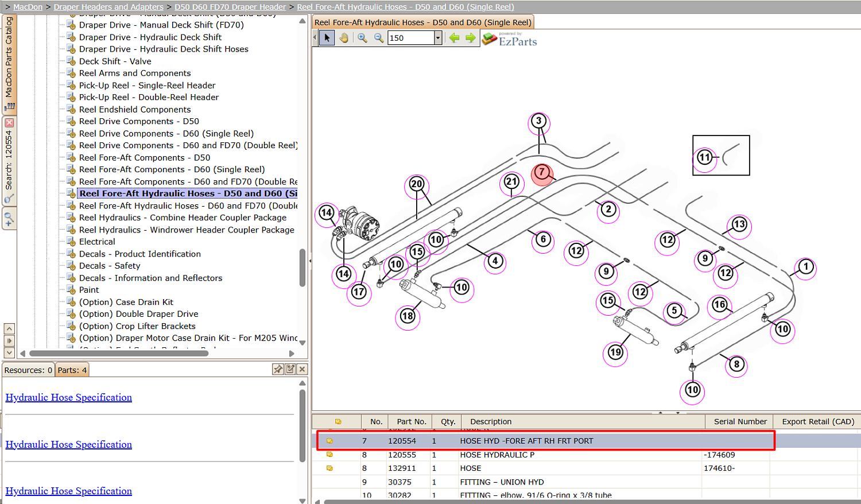The height and width of the screenshot is (504, 861).
Task: Click the note icon on the 120554 row
Action: [329, 441]
